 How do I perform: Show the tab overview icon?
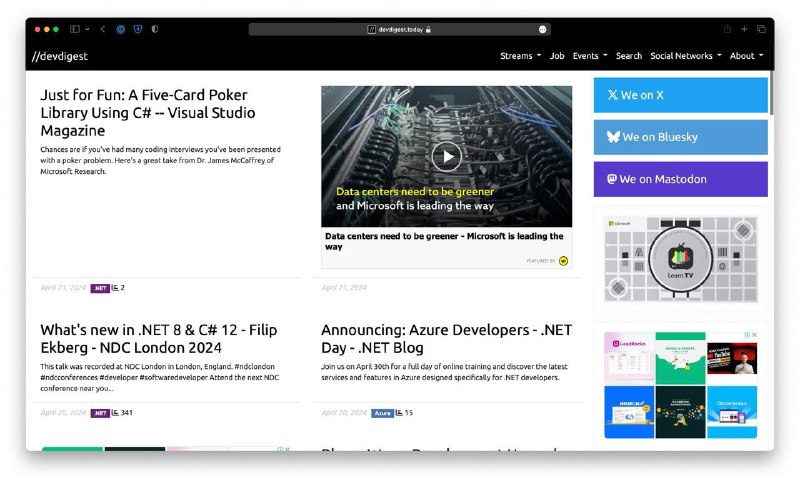coord(761,29)
